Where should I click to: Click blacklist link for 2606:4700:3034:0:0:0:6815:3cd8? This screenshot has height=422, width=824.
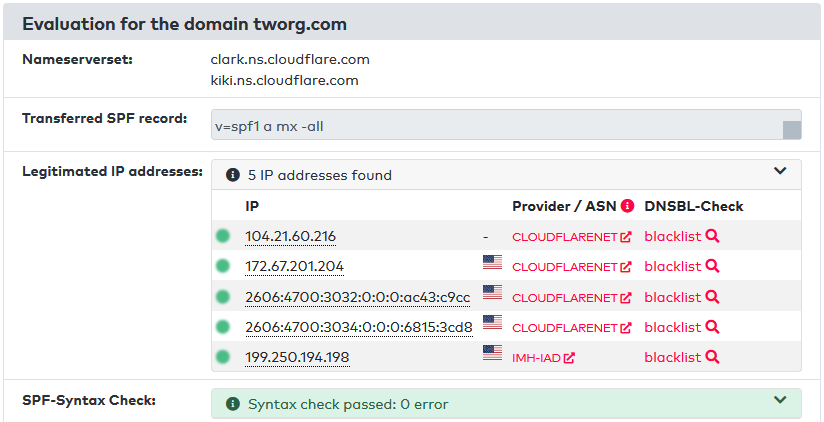[673, 327]
